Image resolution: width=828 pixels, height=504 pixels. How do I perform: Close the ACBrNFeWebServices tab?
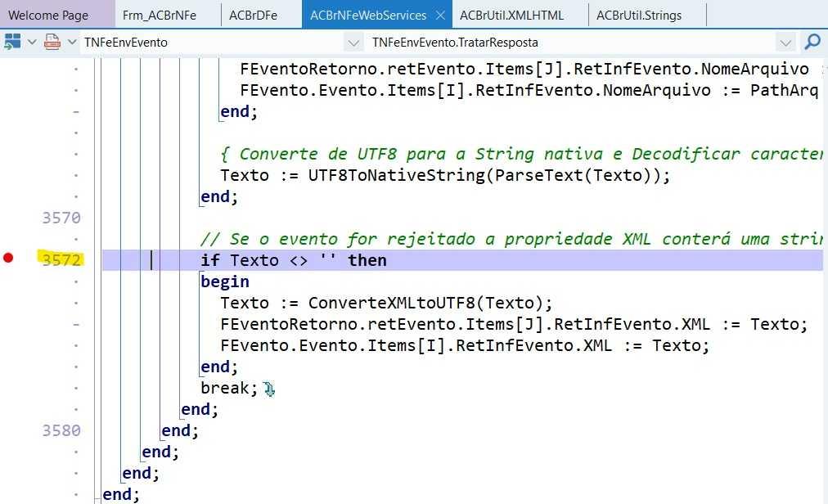[x=440, y=16]
